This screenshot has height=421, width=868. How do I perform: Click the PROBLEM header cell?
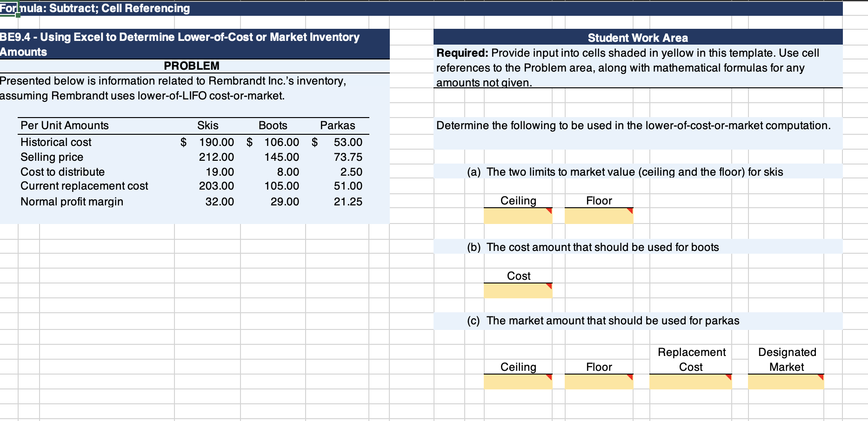191,66
